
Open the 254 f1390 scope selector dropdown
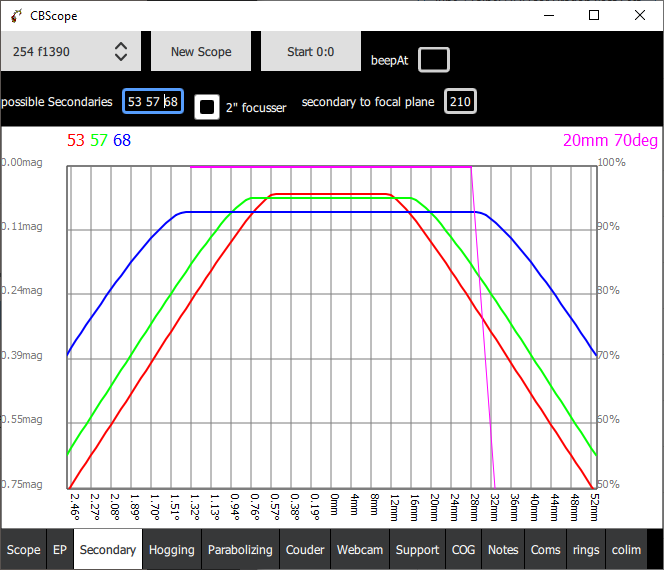click(x=70, y=51)
